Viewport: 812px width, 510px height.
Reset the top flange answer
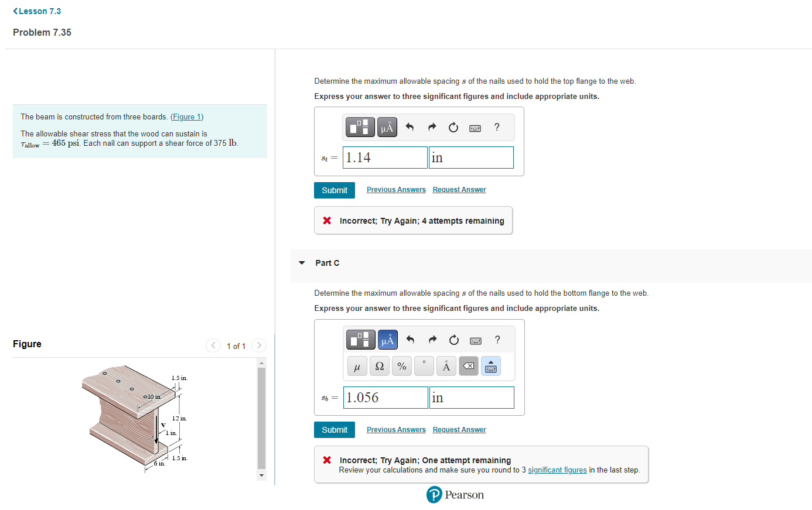pos(453,127)
